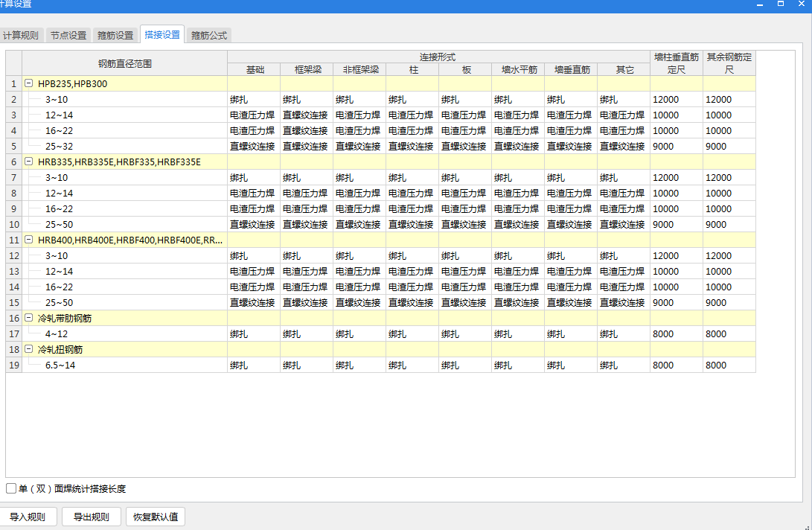Viewport: 812px width, 530px height.
Task: Click 非框架梁 cell in row 13
Action: (x=359, y=272)
